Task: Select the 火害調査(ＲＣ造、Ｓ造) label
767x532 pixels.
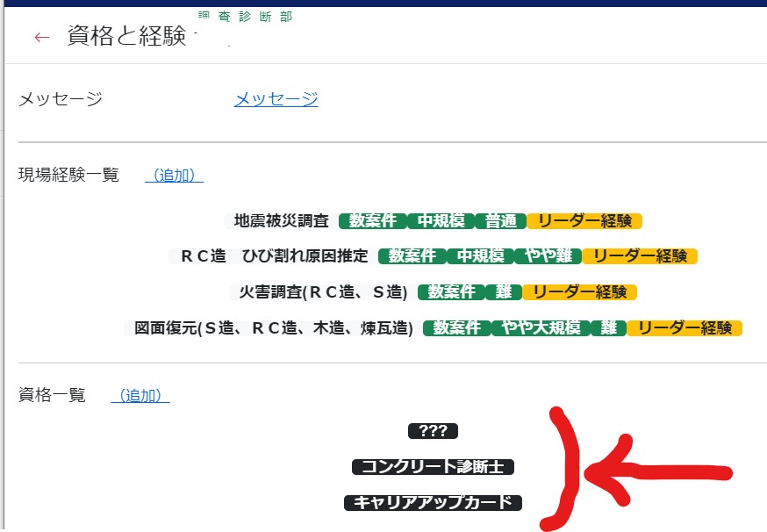Action: tap(323, 292)
